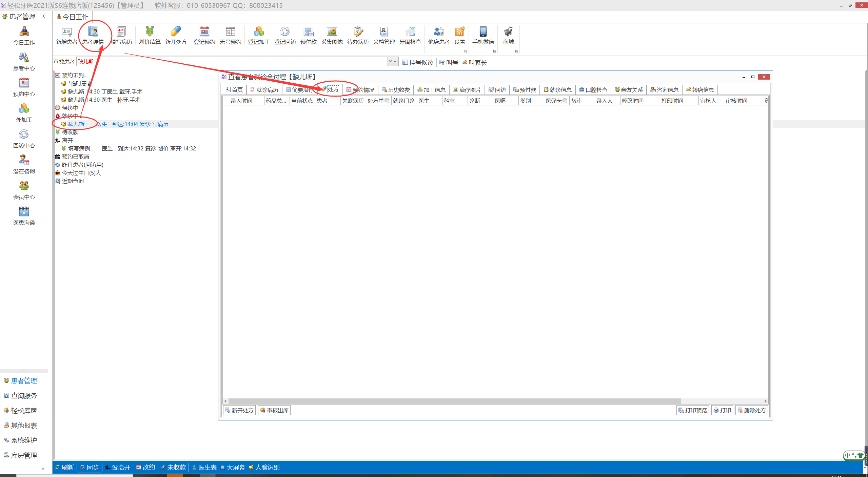Select 外加工 in the sidebar
The image size is (868, 477).
[x=24, y=113]
